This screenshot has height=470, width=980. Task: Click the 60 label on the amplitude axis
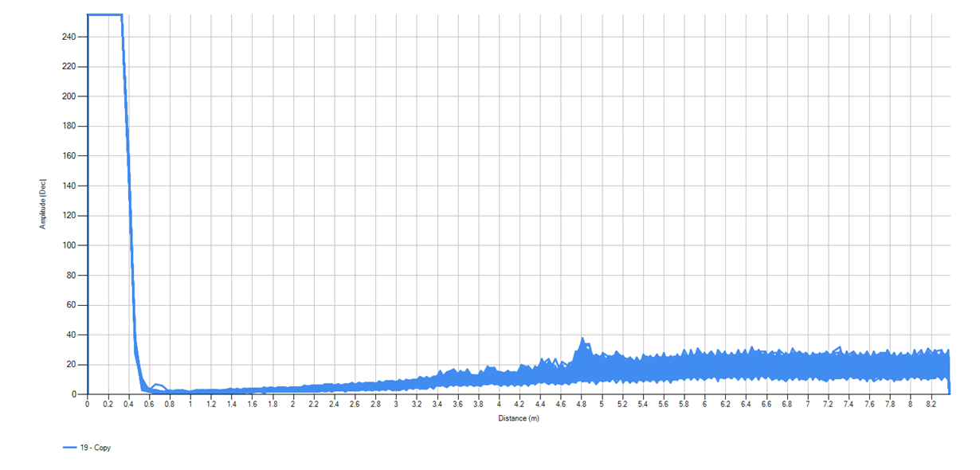point(72,305)
